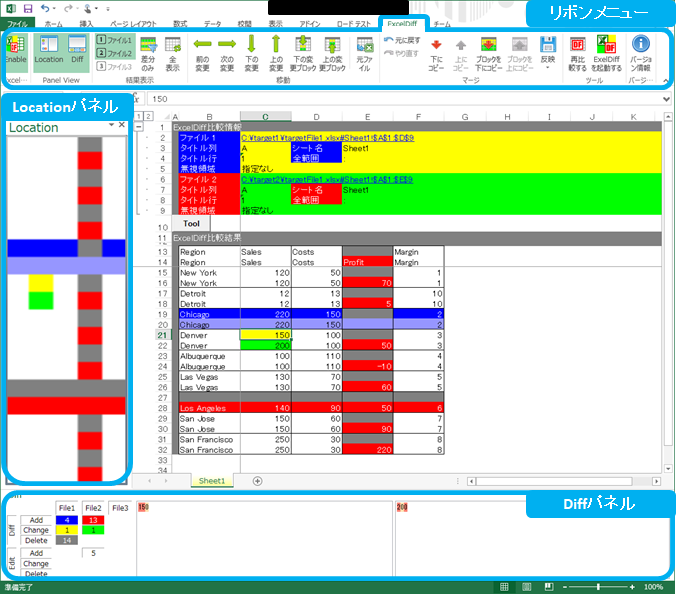The height and width of the screenshot is (594, 676).
Task: Click the Tool button in row 10
Action: [191, 223]
